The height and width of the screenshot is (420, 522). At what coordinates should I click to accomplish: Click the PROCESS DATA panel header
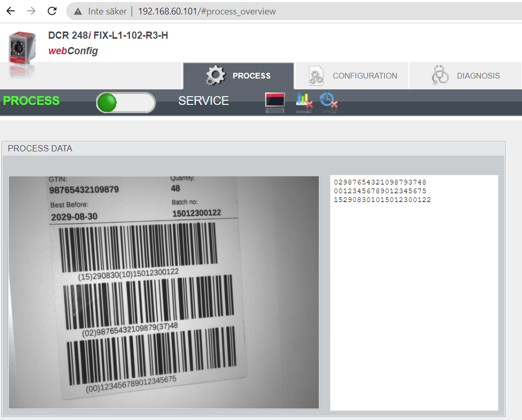(x=253, y=148)
